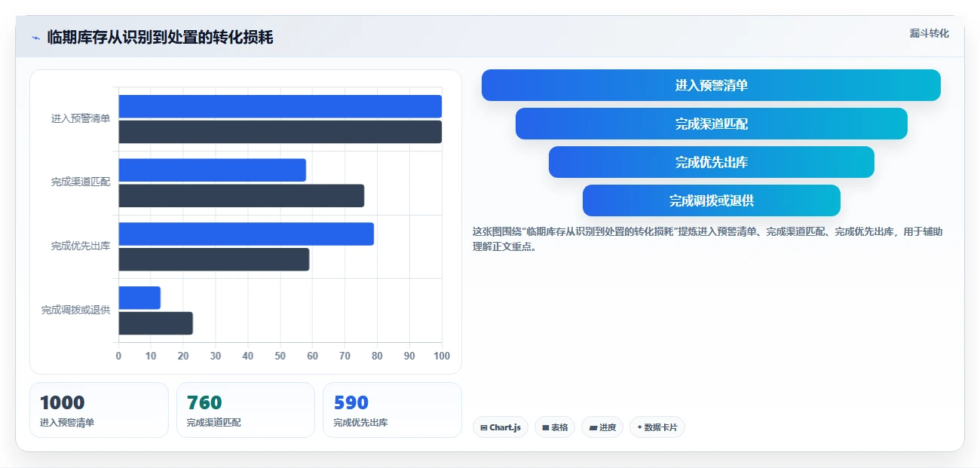Viewport: 980px width, 468px height.
Task: Click the dark bar for 完成渠道匹配
Action: 241,196
